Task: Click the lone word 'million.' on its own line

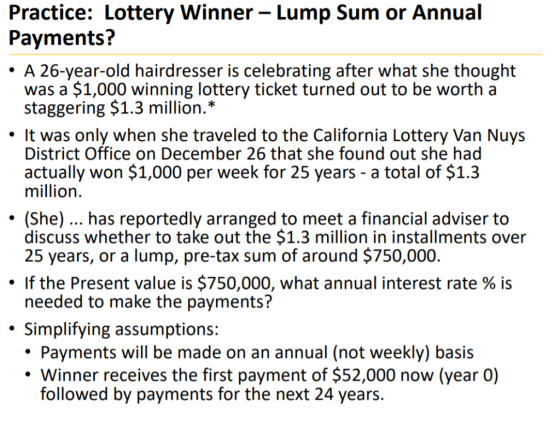Action: (x=53, y=191)
